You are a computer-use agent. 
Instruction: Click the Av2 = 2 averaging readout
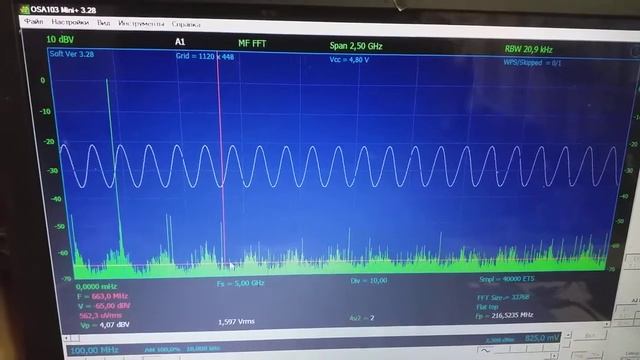[x=362, y=318]
